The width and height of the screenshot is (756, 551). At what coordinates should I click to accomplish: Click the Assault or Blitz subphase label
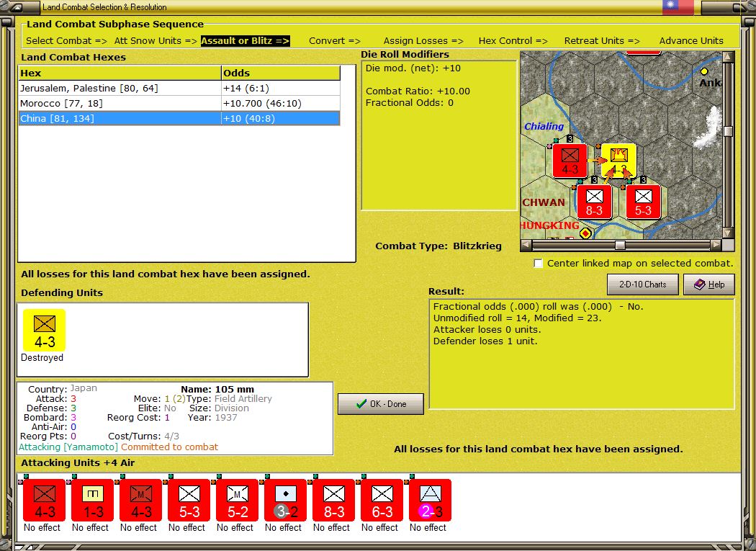coord(246,41)
